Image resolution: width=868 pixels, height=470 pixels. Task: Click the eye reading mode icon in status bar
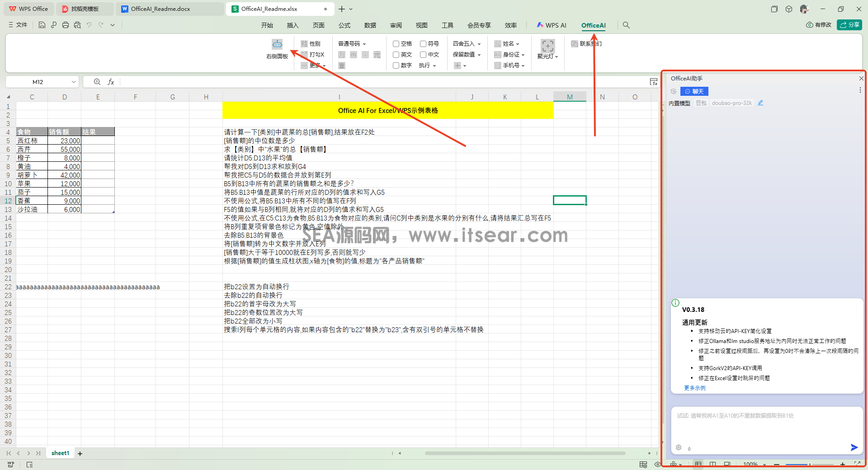pos(657,464)
